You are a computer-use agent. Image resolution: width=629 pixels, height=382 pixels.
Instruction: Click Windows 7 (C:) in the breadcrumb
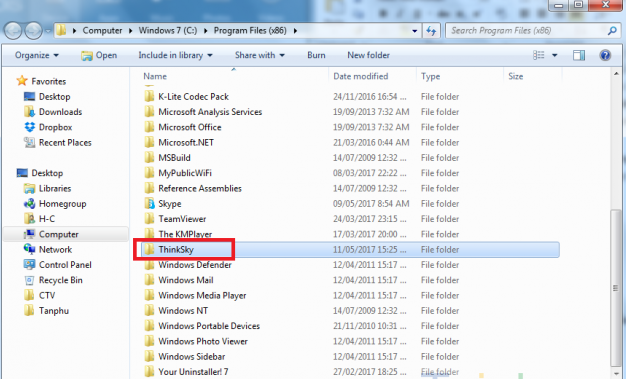point(168,30)
